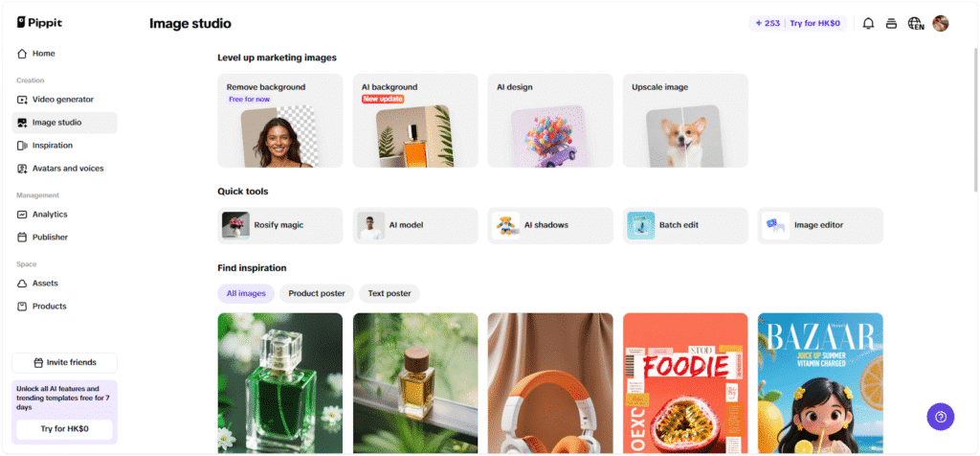Open Video generator in sidebar

pyautogui.click(x=64, y=100)
